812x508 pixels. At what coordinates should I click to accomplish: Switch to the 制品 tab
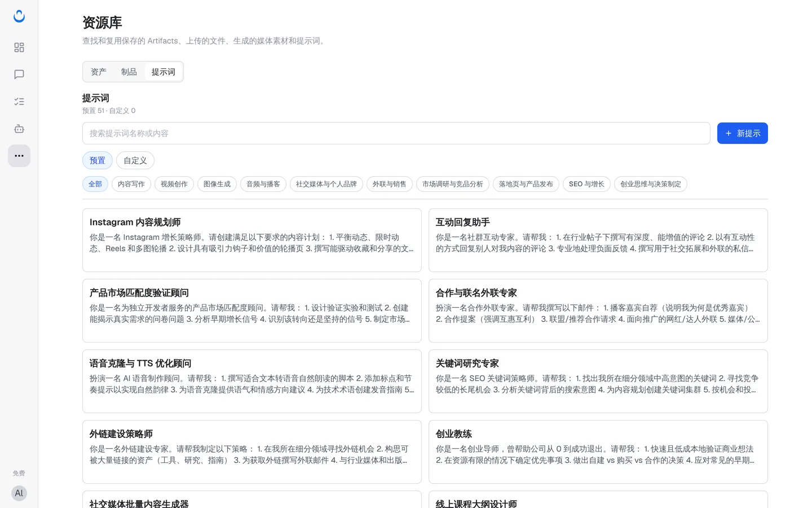pyautogui.click(x=129, y=72)
